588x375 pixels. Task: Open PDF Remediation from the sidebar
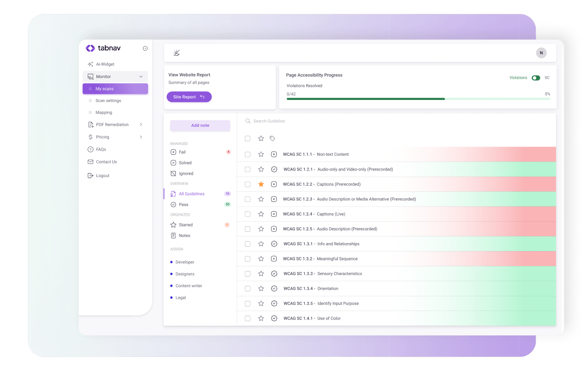pos(91,124)
